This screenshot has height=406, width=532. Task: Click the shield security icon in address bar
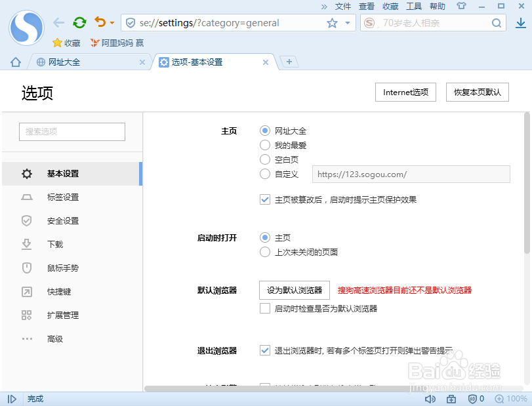[x=131, y=23]
